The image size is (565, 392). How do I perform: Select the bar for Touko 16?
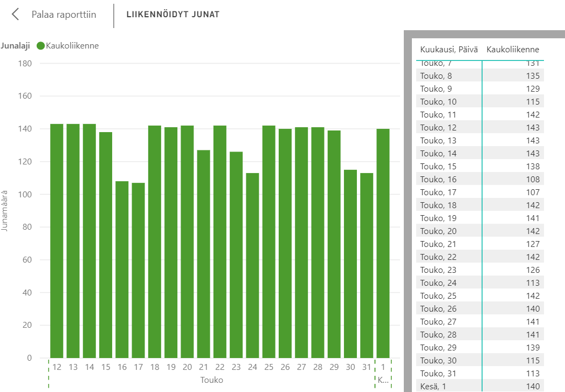[122, 270]
